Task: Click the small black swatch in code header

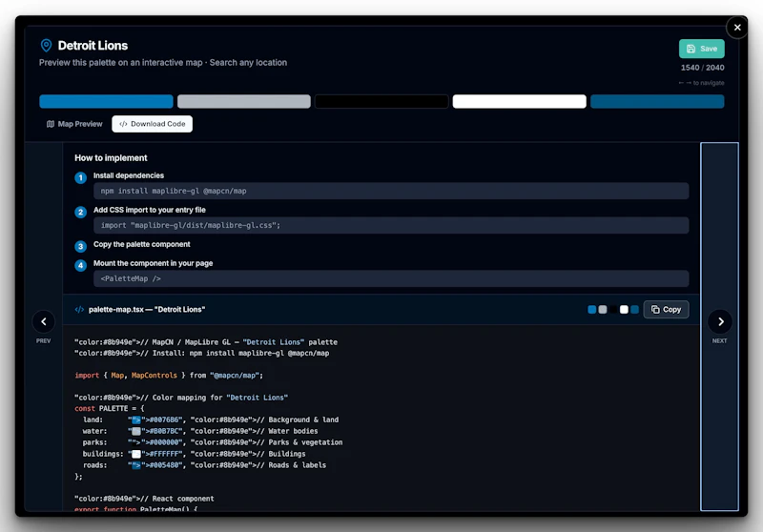Action: click(613, 309)
